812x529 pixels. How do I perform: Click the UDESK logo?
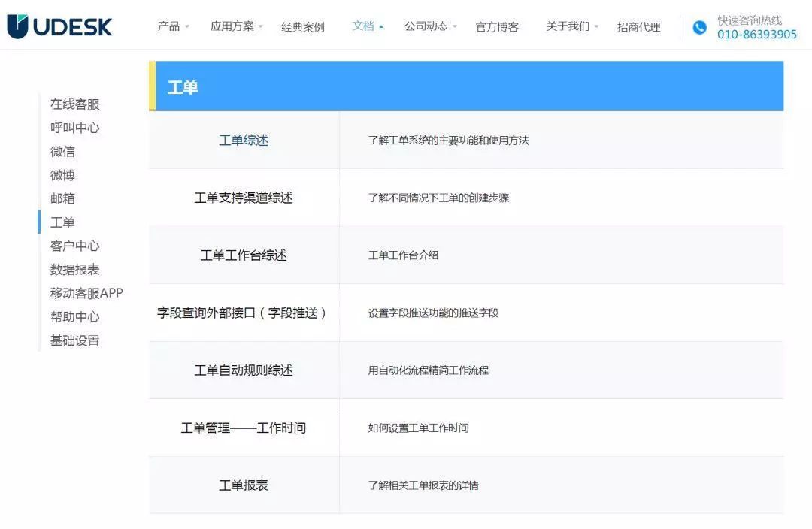[59, 26]
